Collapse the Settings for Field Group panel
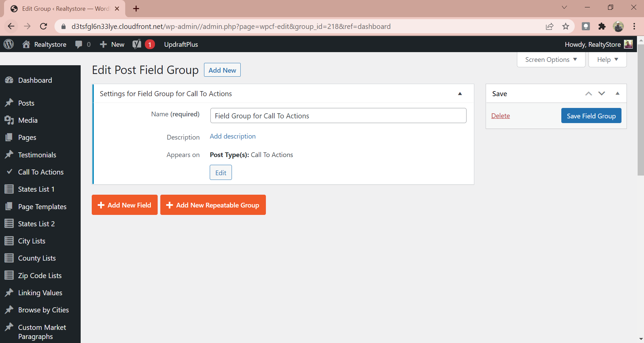 click(x=460, y=94)
